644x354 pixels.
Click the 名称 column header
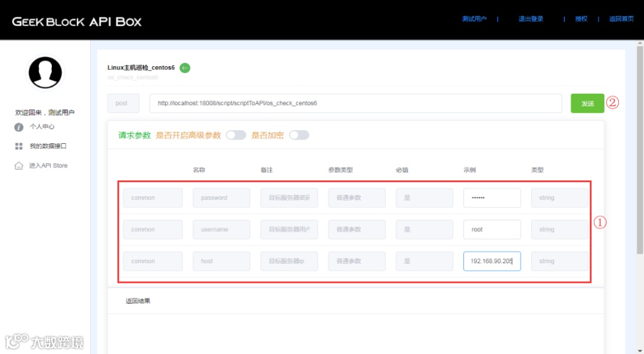tap(199, 170)
